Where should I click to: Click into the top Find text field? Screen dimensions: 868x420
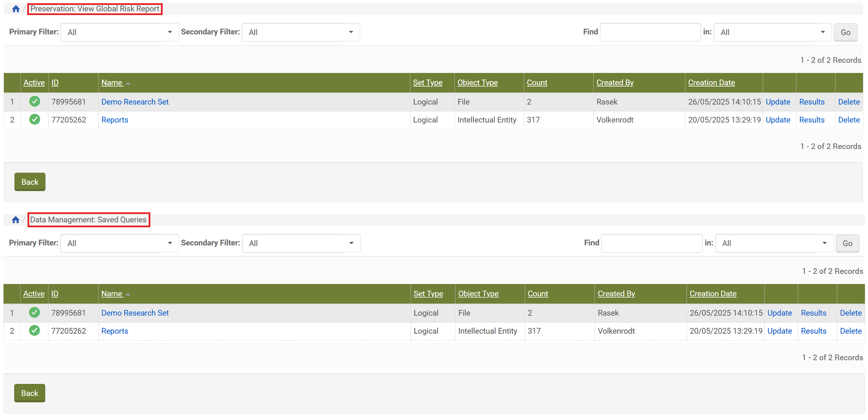tap(650, 33)
